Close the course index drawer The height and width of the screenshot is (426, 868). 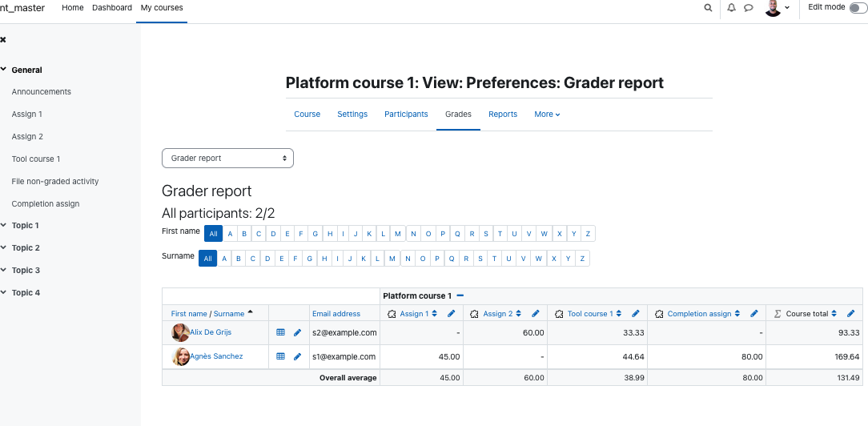pos(3,40)
